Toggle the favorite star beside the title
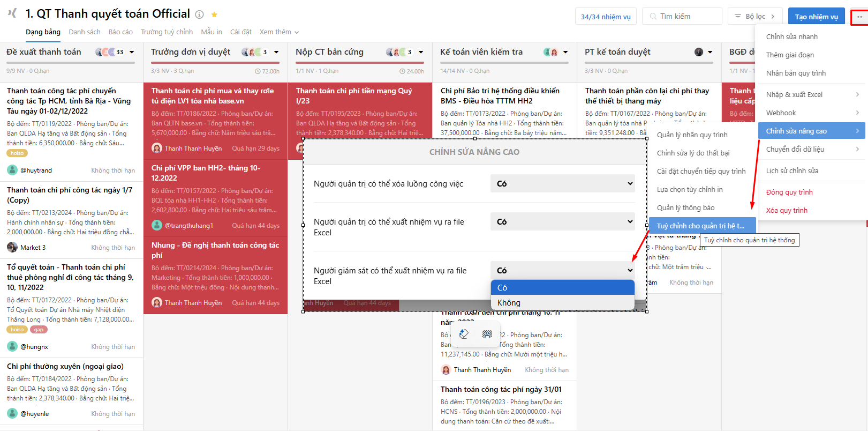Viewport: 868px width, 431px height. point(214,14)
